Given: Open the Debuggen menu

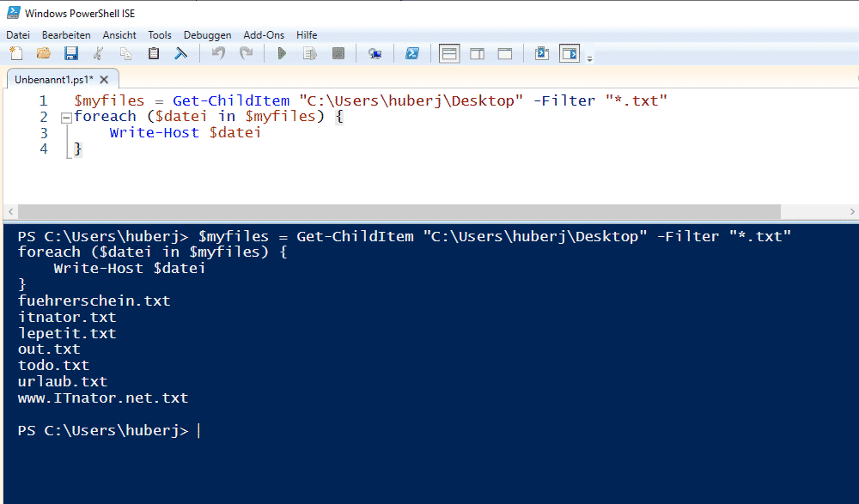Looking at the screenshot, I should point(207,35).
